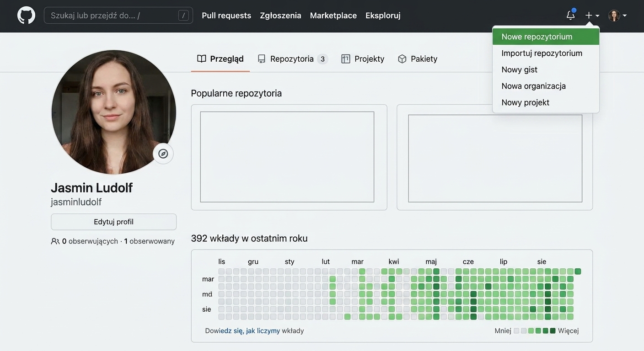Open the user avatar account menu
Screen dimensions: 644x351
pos(617,16)
